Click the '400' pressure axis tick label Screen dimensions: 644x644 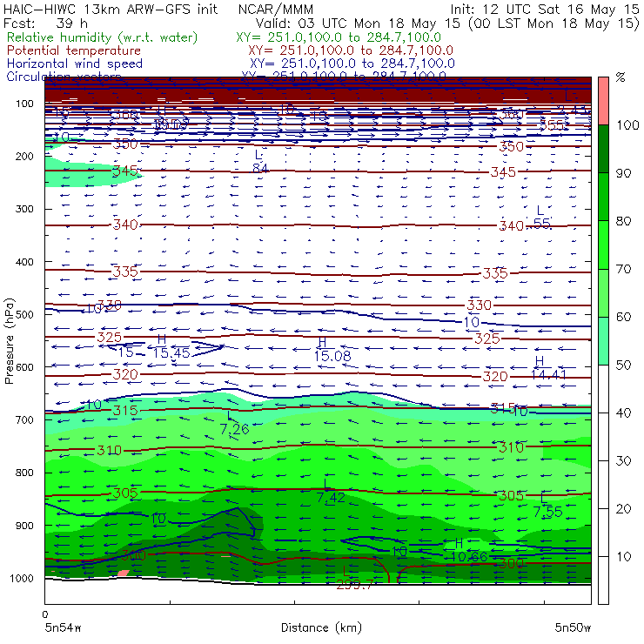(x=24, y=262)
